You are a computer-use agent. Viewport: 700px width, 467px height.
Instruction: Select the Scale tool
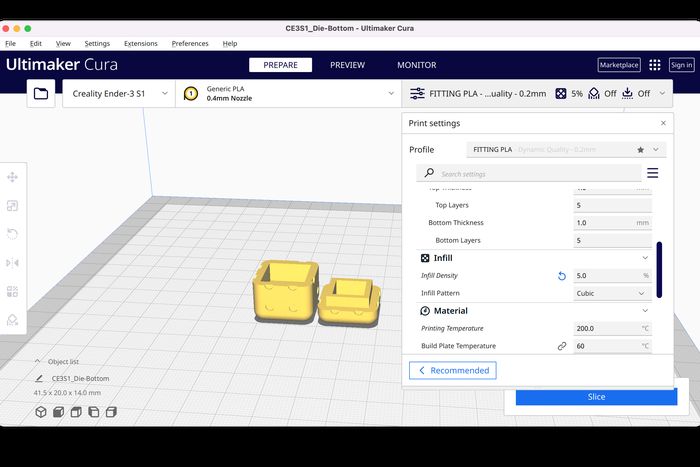(13, 206)
